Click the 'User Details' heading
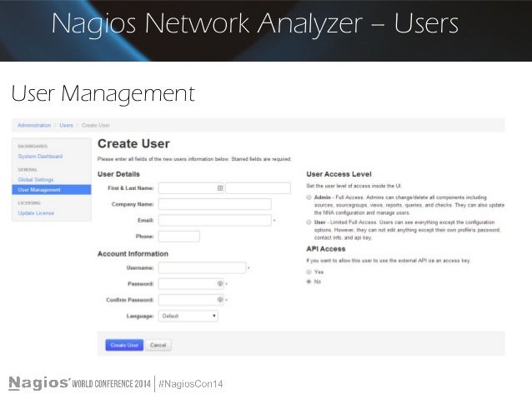Screen dimensions: 532x399 118,174
